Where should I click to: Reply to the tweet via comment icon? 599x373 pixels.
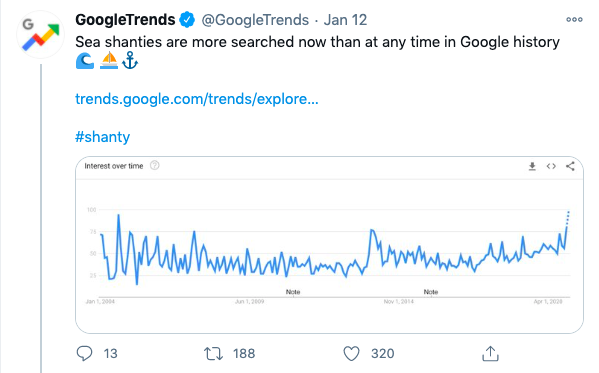pyautogui.click(x=84, y=354)
